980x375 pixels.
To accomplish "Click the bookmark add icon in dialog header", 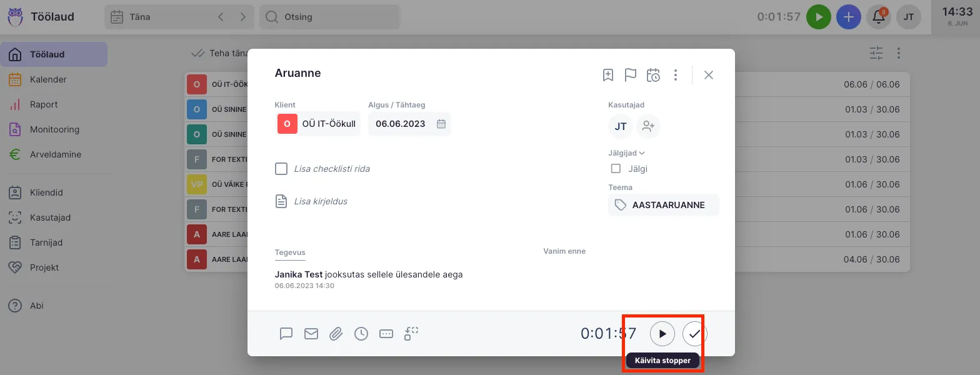I will coord(607,75).
